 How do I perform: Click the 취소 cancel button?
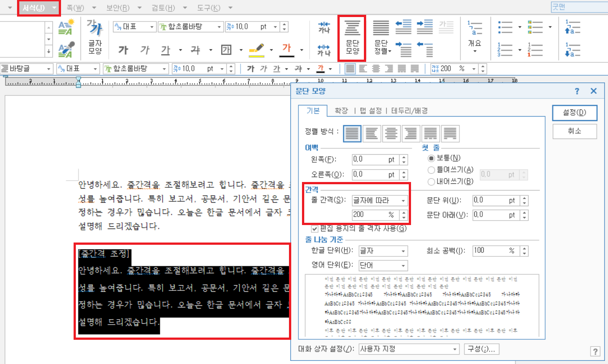[575, 131]
